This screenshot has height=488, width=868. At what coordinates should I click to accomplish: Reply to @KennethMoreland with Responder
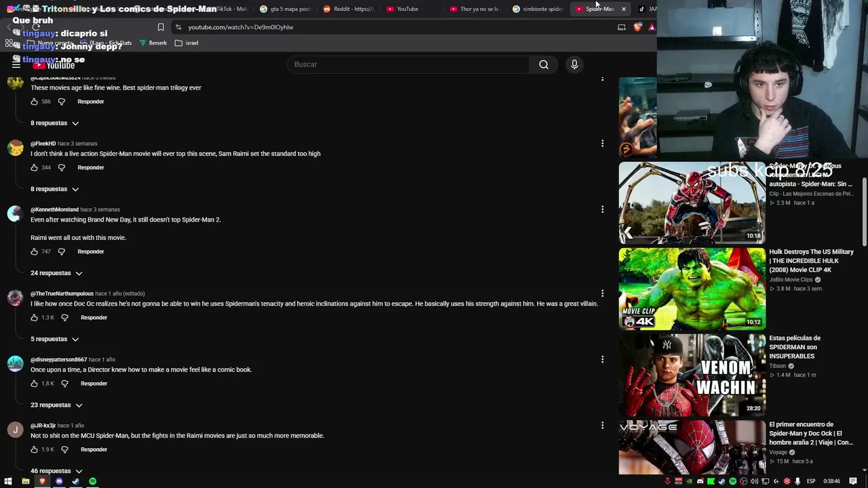tap(91, 251)
